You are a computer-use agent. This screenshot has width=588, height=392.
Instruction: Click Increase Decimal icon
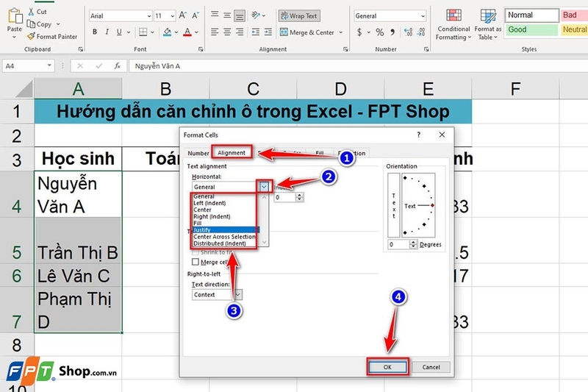tap(409, 32)
